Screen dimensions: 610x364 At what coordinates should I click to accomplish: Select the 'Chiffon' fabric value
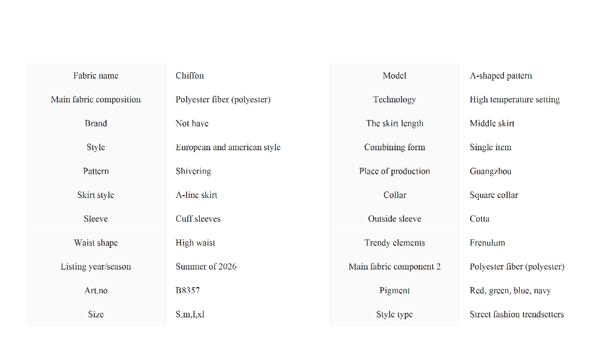coord(190,76)
